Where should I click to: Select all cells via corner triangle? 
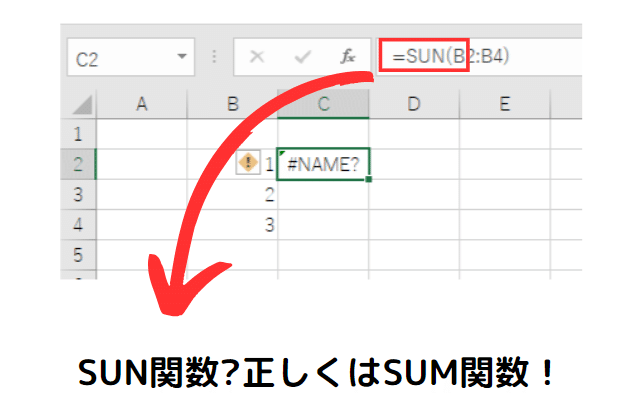coord(82,105)
